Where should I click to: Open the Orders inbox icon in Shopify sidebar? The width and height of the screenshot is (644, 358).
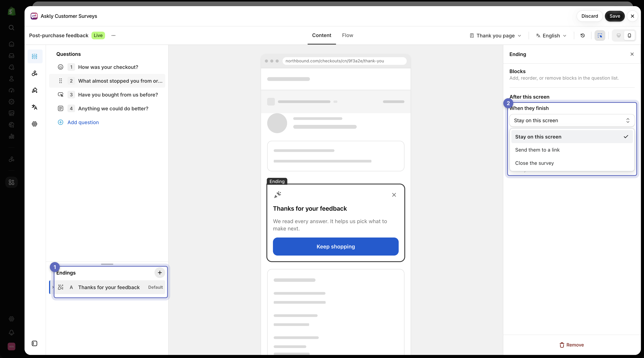tap(11, 56)
